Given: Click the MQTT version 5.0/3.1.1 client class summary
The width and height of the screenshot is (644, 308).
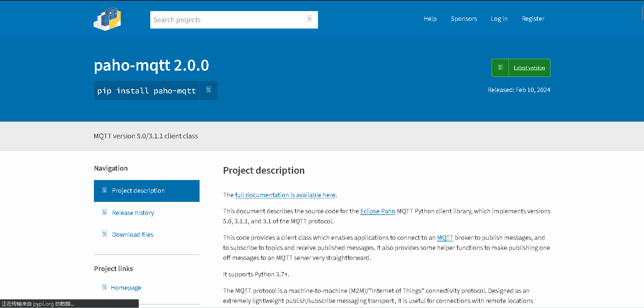Looking at the screenshot, I should [146, 136].
